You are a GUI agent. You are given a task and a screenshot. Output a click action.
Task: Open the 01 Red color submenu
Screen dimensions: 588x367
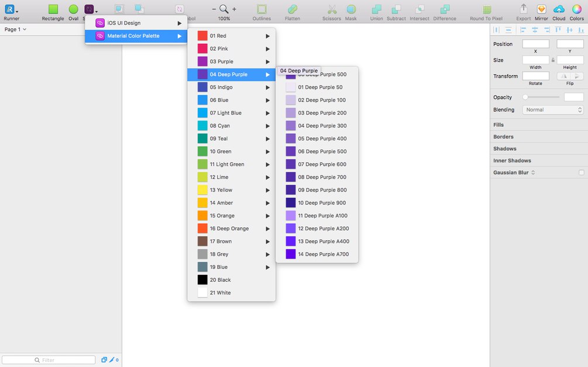click(231, 36)
